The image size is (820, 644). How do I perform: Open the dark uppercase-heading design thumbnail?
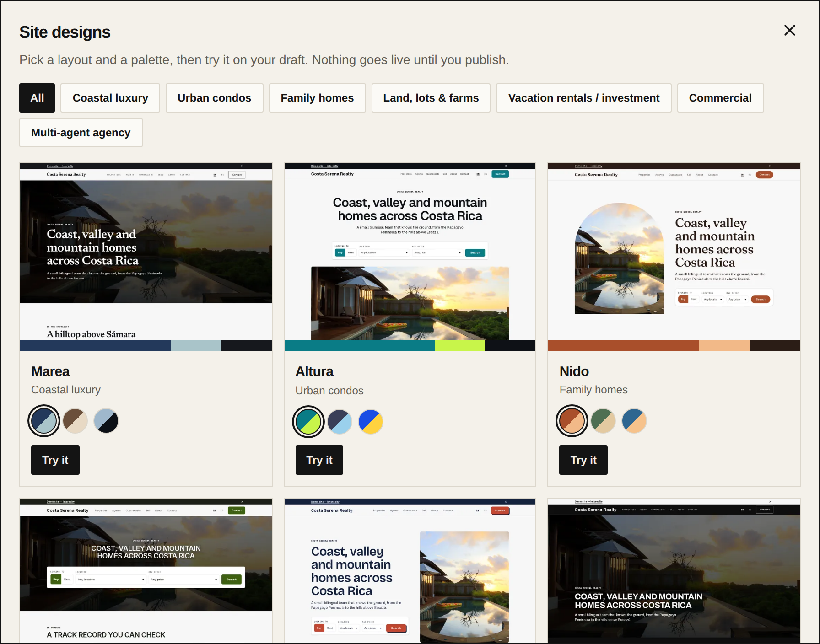click(674, 571)
